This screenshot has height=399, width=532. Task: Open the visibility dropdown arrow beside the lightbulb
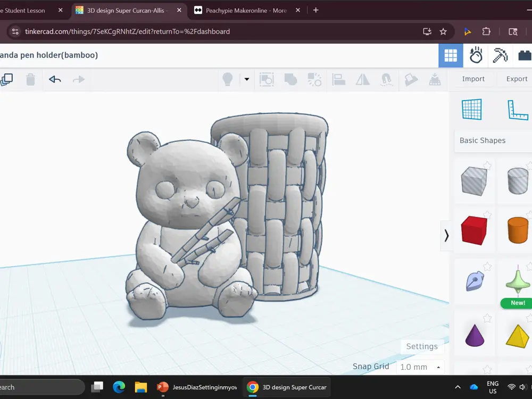(247, 79)
